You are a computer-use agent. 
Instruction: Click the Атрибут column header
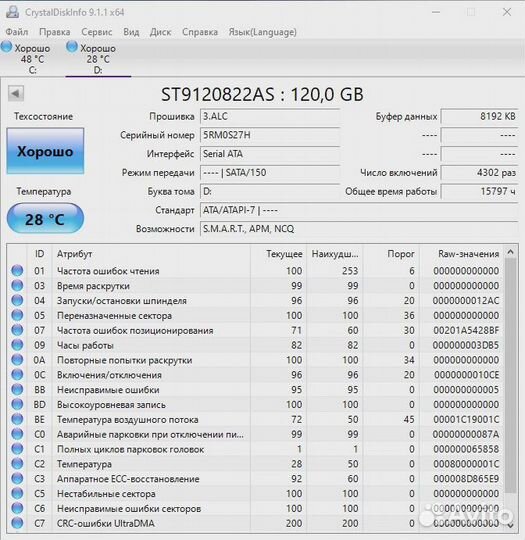(151, 254)
